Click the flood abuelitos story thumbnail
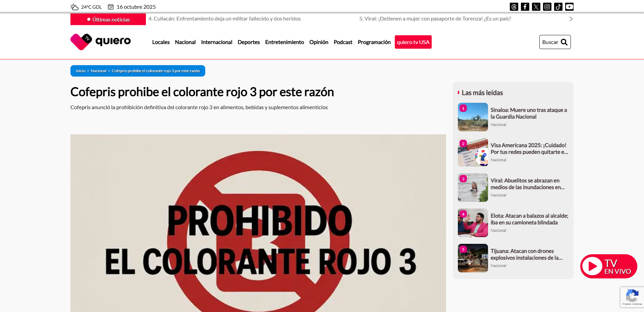The image size is (644, 312). point(473,187)
